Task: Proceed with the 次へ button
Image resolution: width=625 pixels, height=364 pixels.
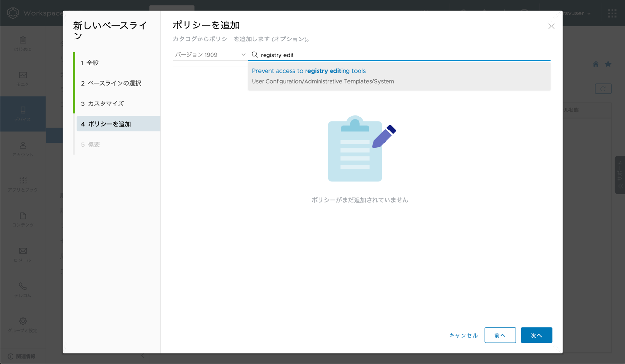Action: pyautogui.click(x=536, y=335)
